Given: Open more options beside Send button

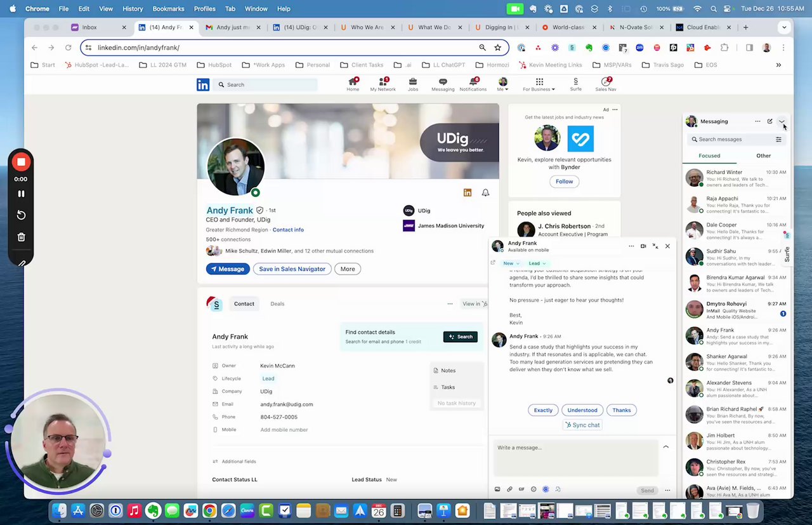Looking at the screenshot, I should coord(667,490).
